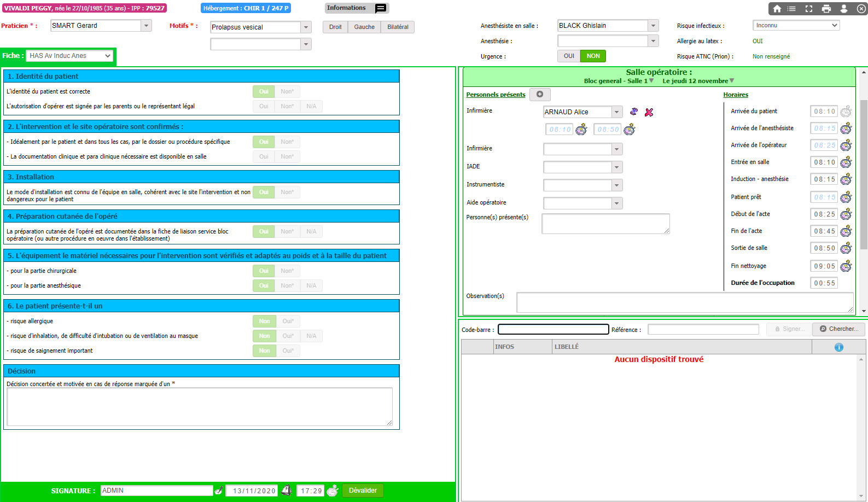Stamp time for Fin de l'acte
The image size is (868, 502).
tap(846, 231)
